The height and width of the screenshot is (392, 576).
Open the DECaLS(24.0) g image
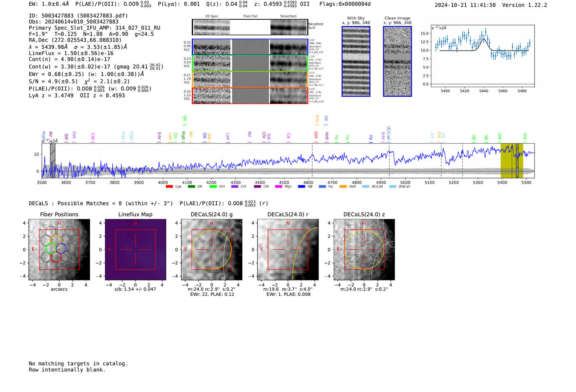click(x=212, y=250)
